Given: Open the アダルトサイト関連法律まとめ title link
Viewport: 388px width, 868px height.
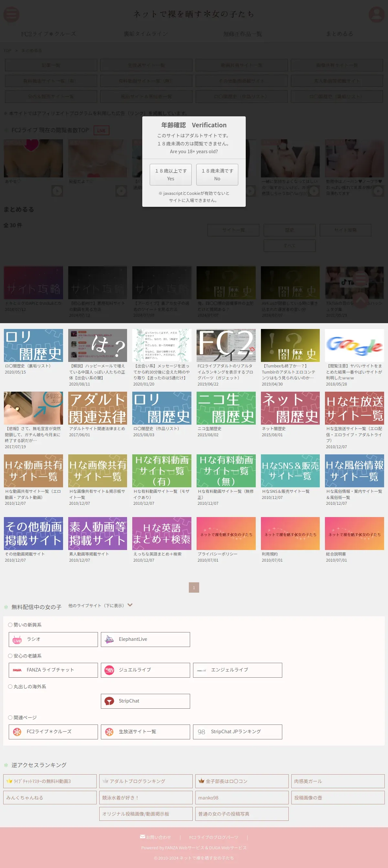Looking at the screenshot, I should (97, 429).
